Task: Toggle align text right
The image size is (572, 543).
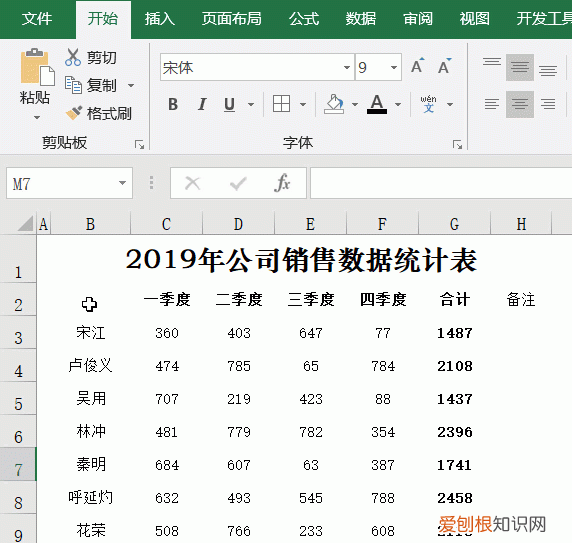Action: [x=548, y=104]
